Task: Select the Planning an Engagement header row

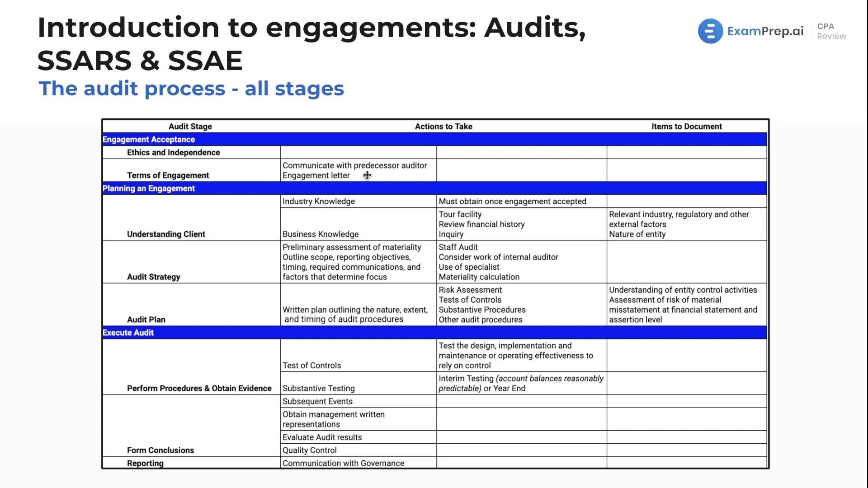Action: [434, 188]
